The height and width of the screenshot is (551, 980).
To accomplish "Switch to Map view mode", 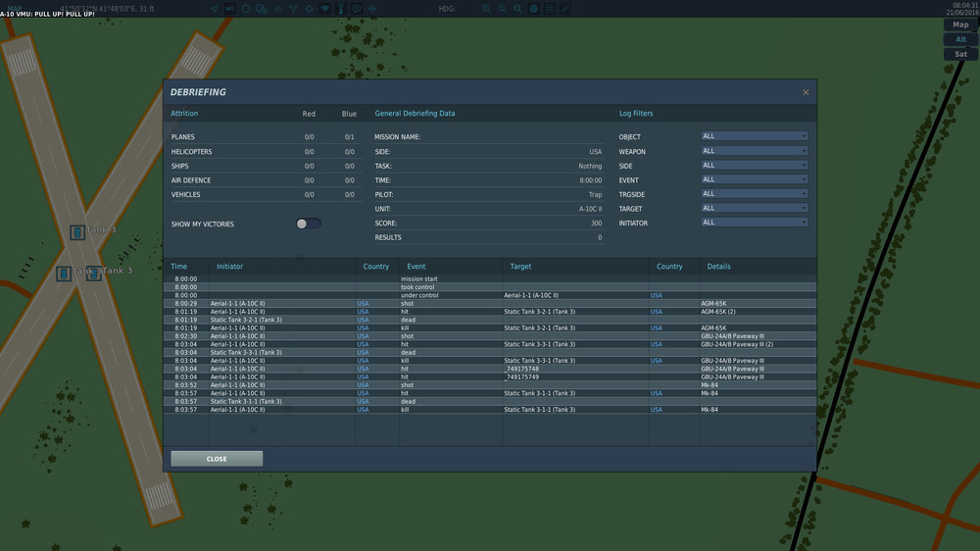I will pos(960,25).
